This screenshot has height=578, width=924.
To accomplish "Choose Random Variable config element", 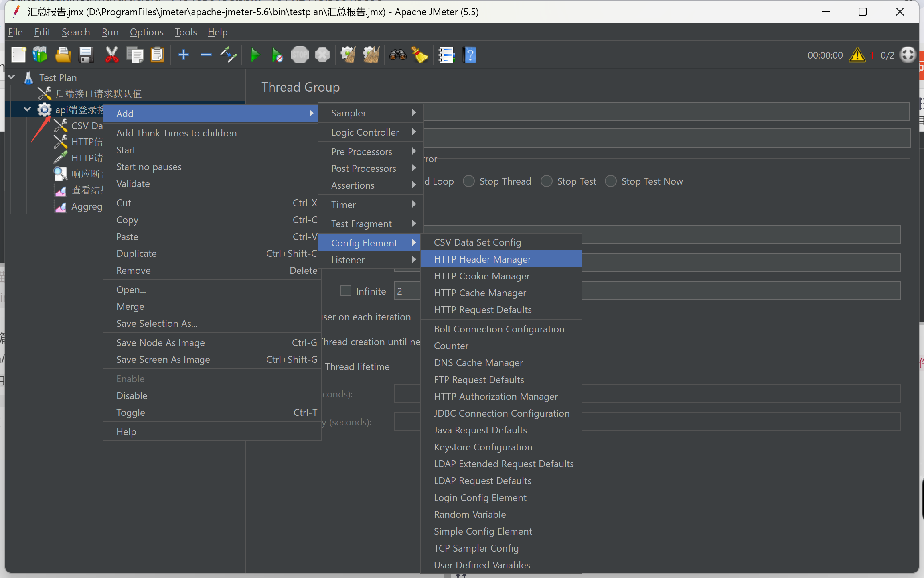I will pyautogui.click(x=501, y=515).
